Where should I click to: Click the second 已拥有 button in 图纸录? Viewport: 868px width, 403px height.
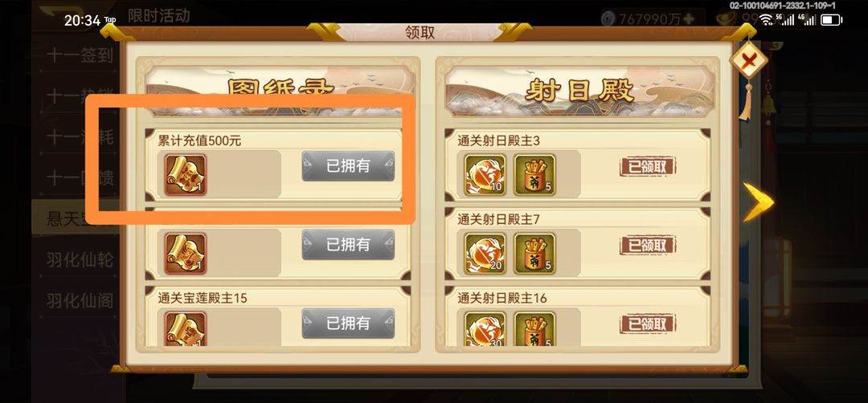tap(348, 244)
